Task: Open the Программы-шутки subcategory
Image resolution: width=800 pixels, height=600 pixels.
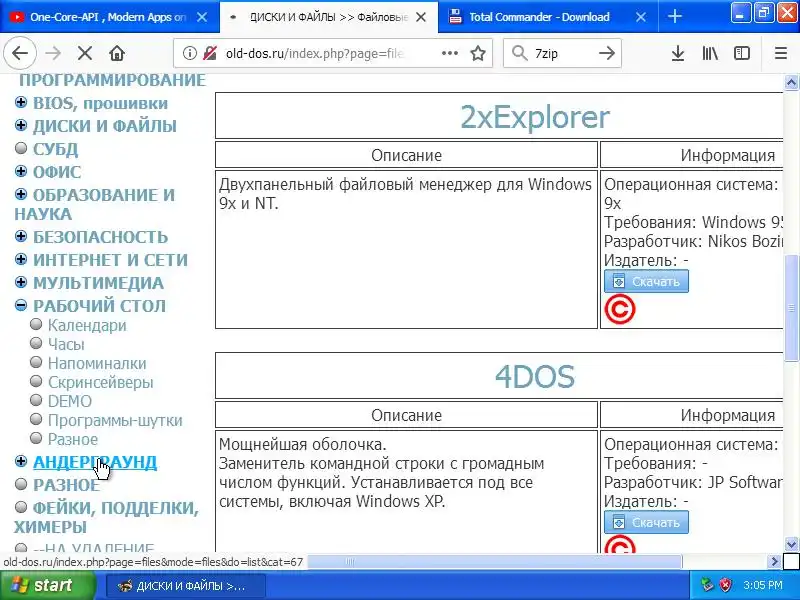Action: pos(115,420)
